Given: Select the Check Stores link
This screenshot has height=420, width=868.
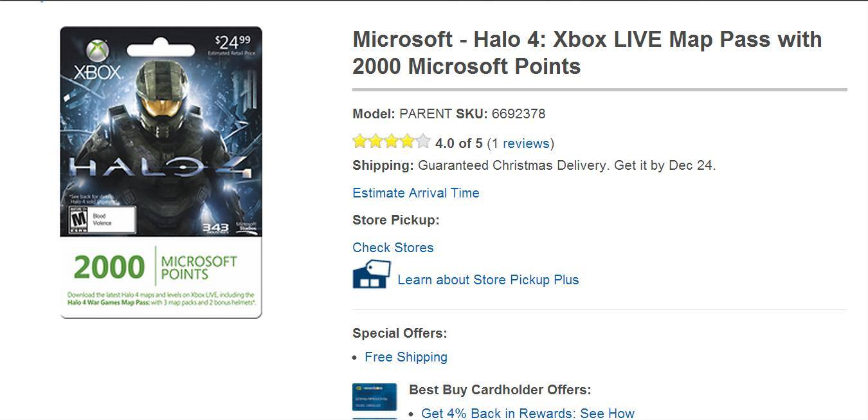Looking at the screenshot, I should point(393,248).
